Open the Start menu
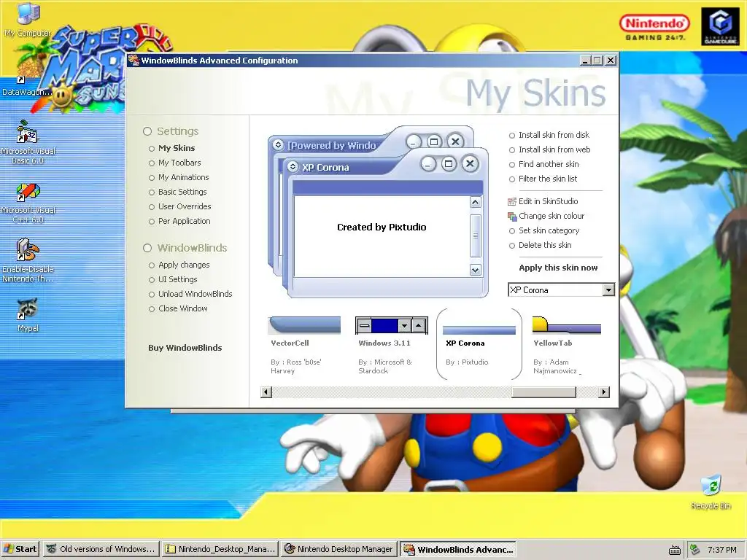Image resolution: width=747 pixels, height=560 pixels. coord(20,549)
